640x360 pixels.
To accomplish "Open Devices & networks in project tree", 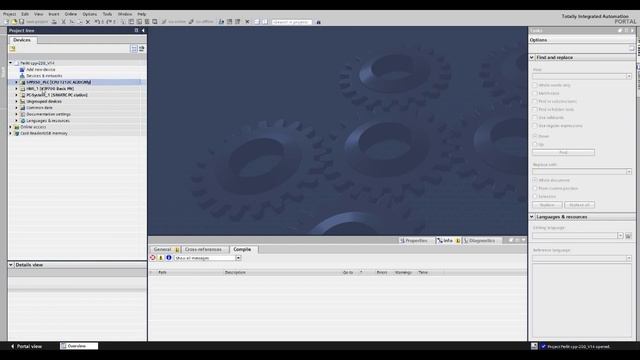I will point(44,76).
